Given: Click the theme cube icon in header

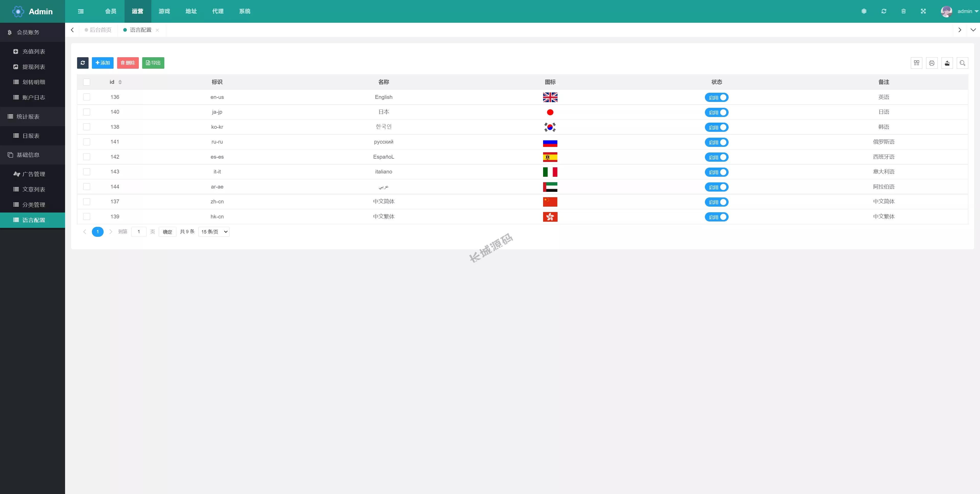Looking at the screenshot, I should pos(864,11).
